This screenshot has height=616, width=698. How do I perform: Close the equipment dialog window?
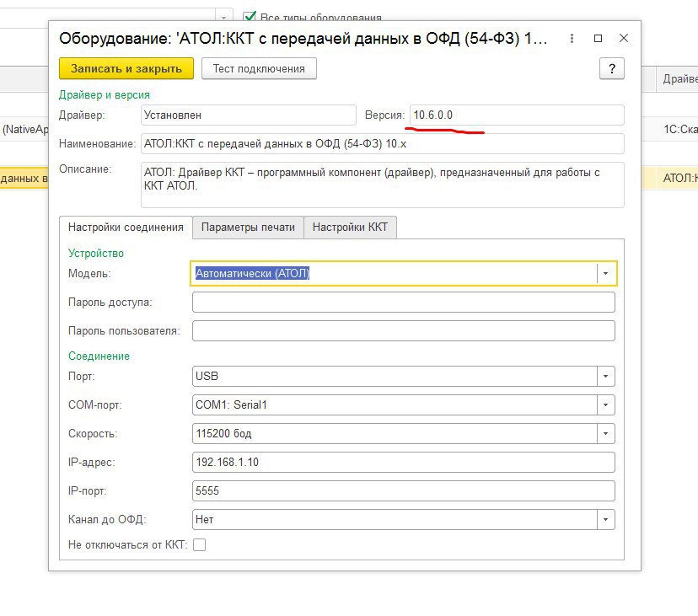tap(624, 38)
